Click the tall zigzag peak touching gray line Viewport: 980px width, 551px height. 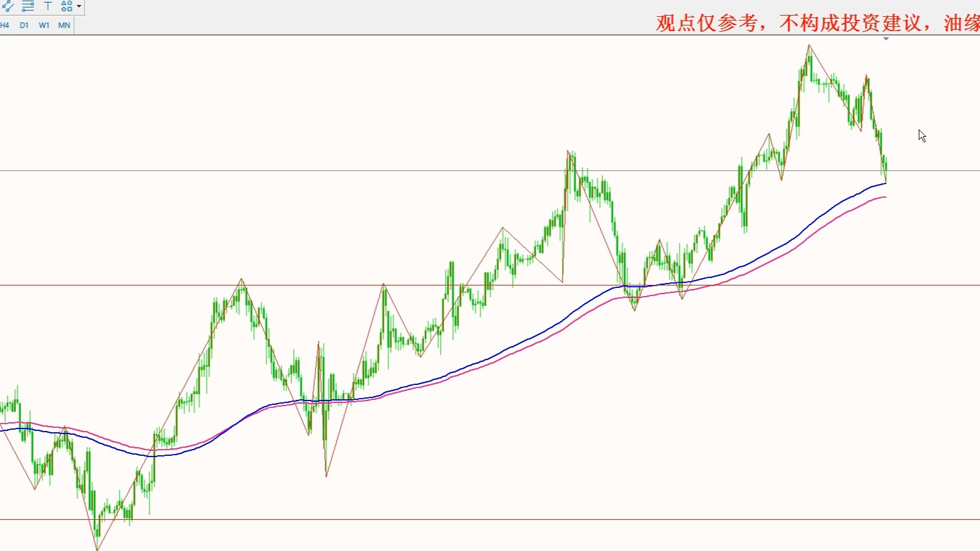pos(568,151)
